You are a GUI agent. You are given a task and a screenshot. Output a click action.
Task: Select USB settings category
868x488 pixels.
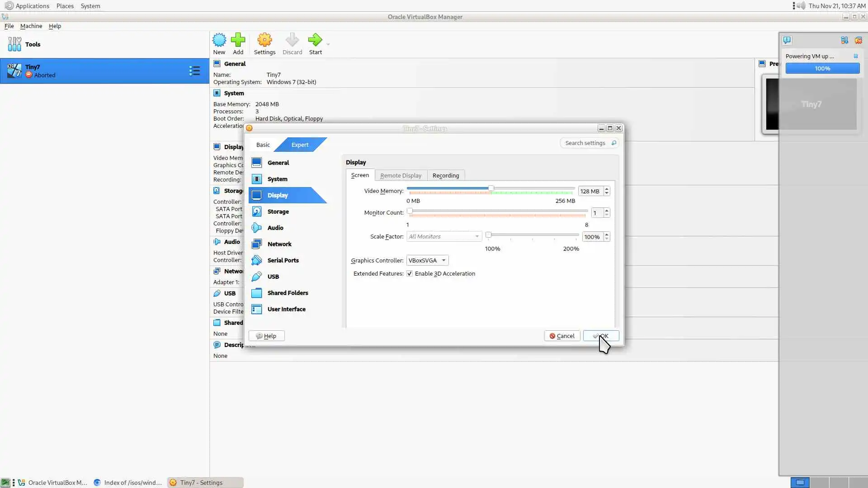pos(273,277)
